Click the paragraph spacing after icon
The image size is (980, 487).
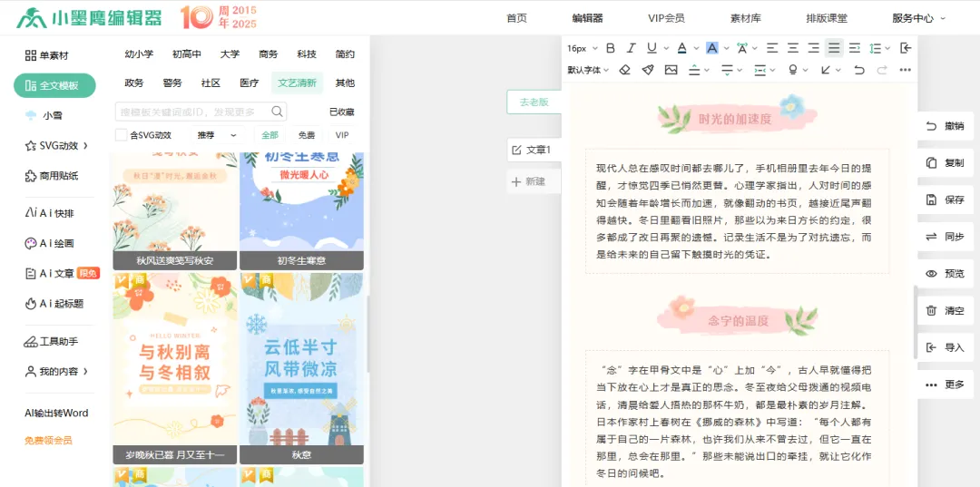[727, 70]
